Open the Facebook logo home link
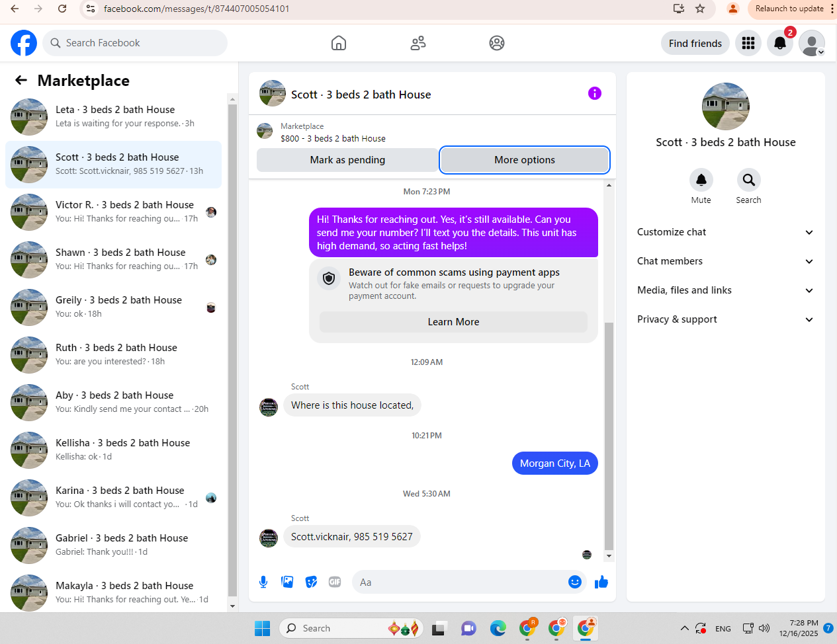 click(x=24, y=43)
